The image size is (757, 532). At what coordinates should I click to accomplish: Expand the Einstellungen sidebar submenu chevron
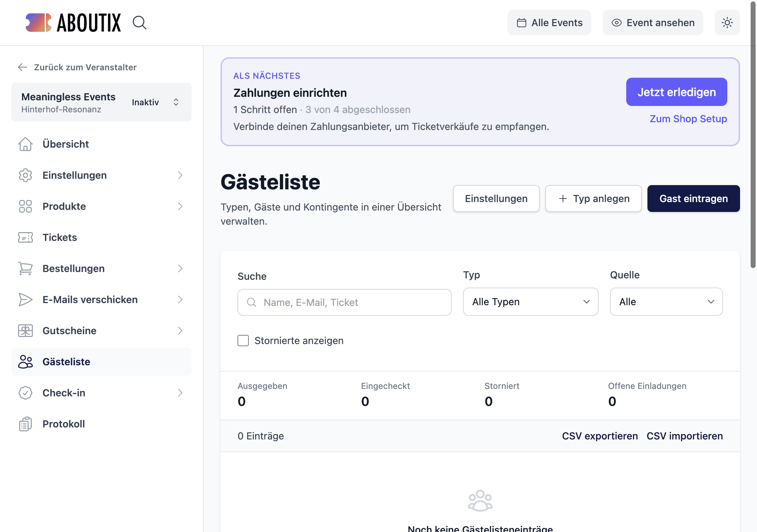point(180,175)
